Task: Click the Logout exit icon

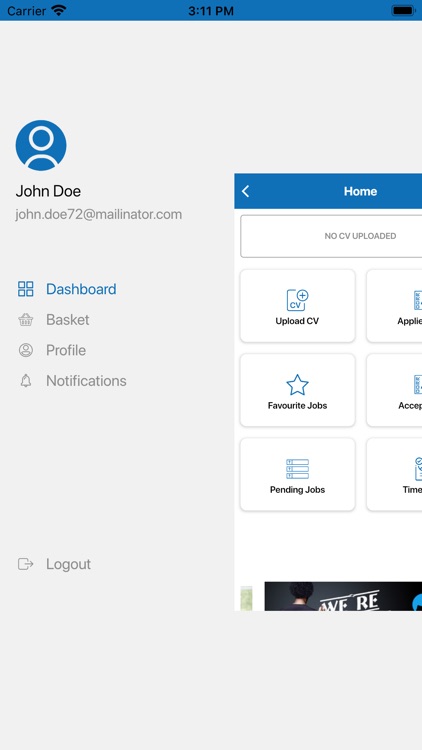Action: [x=26, y=564]
